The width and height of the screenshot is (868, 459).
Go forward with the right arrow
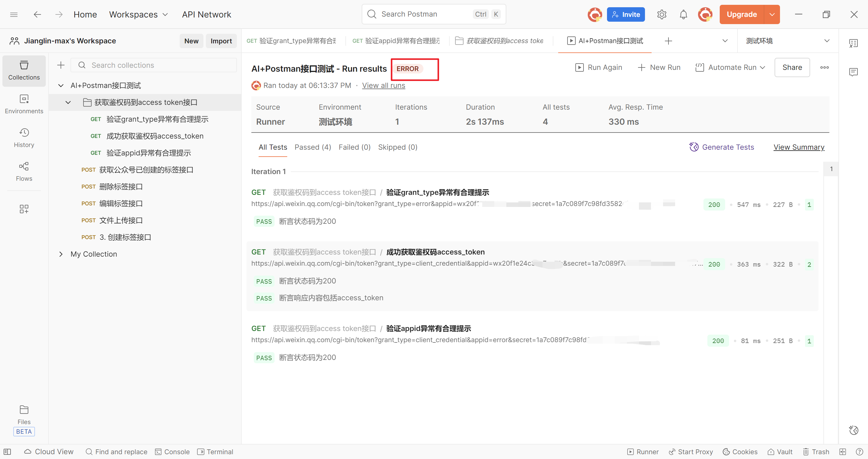(x=59, y=14)
